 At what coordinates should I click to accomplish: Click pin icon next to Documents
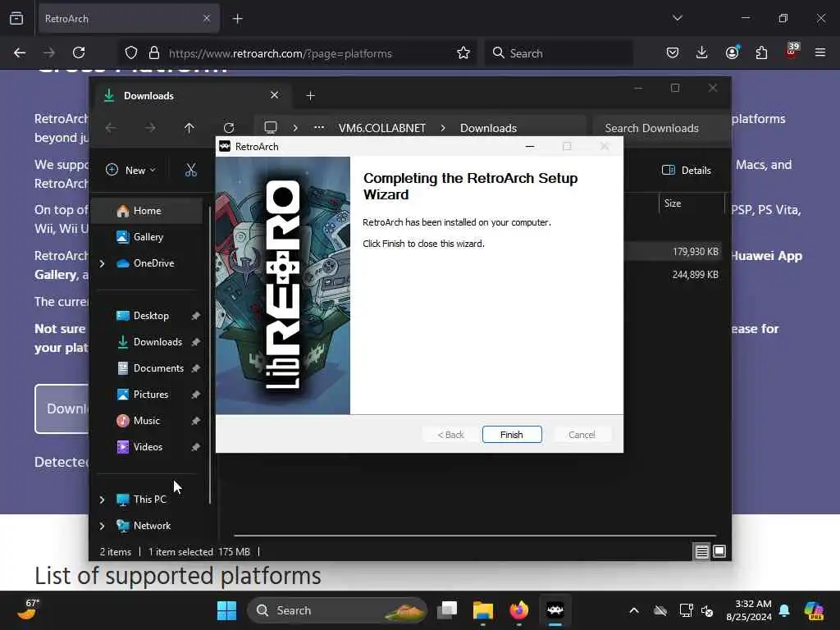(x=195, y=368)
